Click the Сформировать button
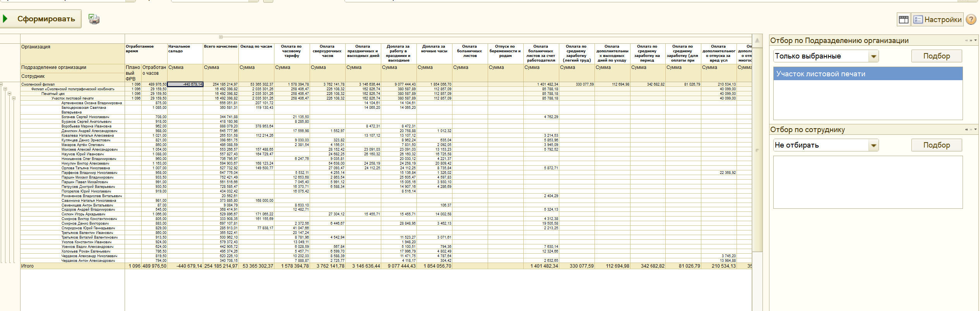The image size is (980, 311). [x=40, y=19]
